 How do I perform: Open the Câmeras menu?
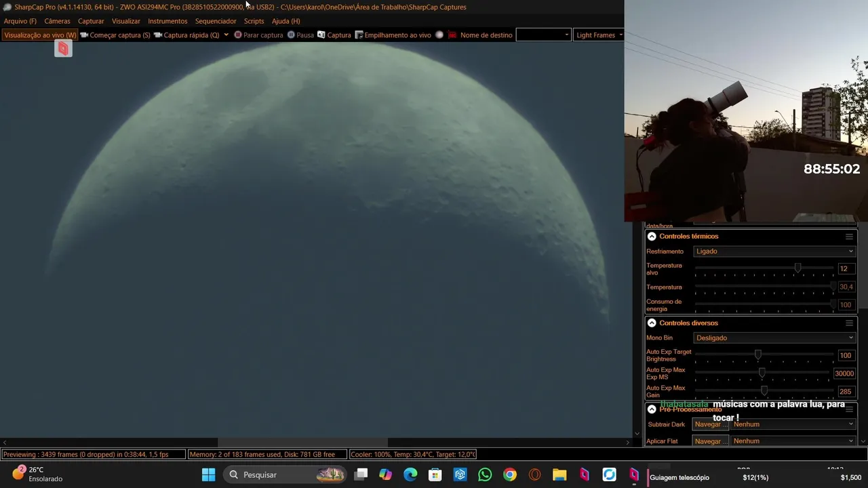tap(57, 21)
